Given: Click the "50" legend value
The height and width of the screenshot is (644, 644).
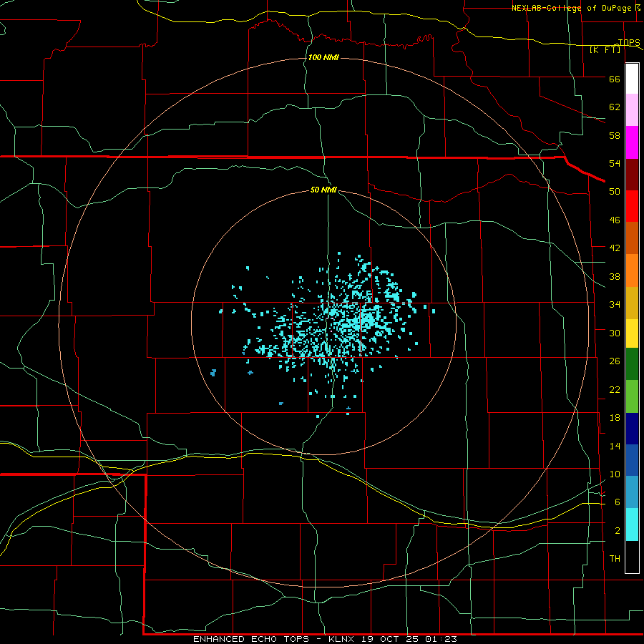Looking at the screenshot, I should click(x=615, y=191).
